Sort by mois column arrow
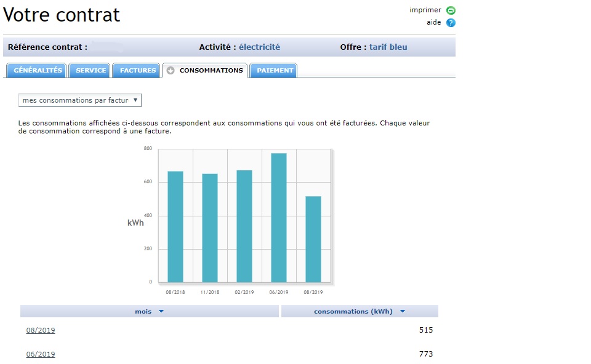This screenshot has width=591, height=364. (x=161, y=312)
